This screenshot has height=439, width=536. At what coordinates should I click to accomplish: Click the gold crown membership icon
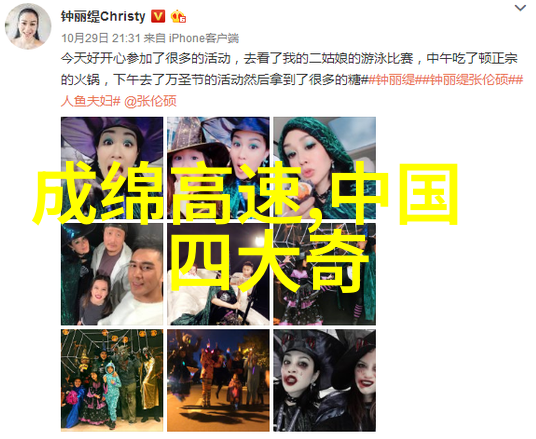coord(178,16)
